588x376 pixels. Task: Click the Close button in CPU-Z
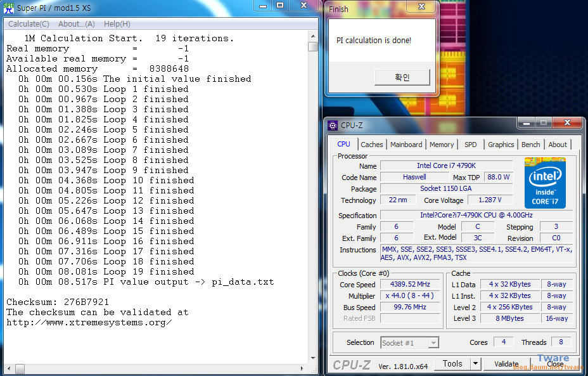(x=555, y=363)
